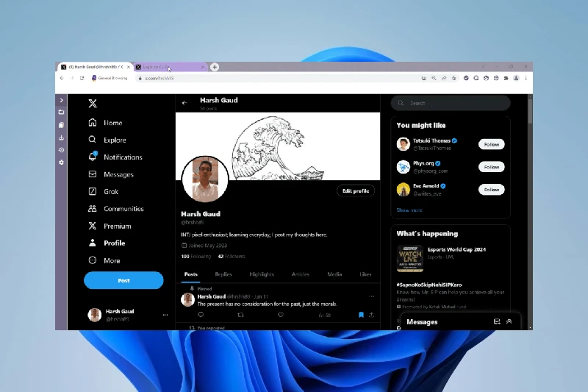588x392 pixels.
Task: Switch to the Replies tab
Action: [223, 274]
